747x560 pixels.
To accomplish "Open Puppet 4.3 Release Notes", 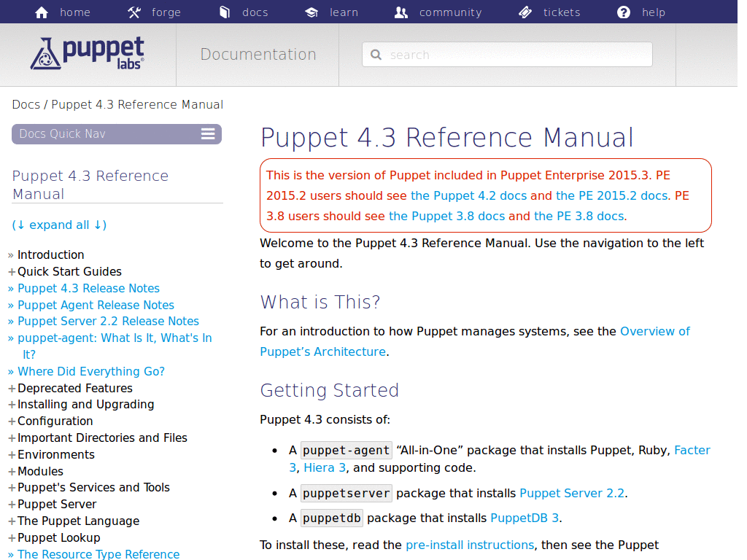I will pos(88,288).
